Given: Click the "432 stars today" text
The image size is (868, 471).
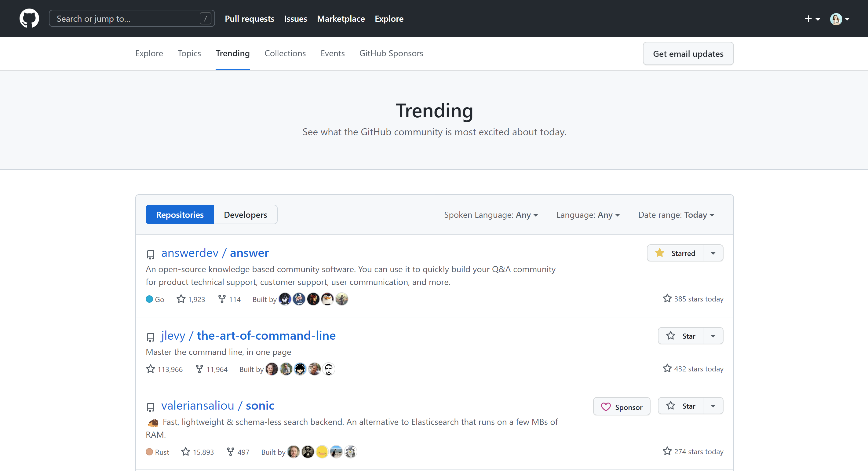Looking at the screenshot, I should [698, 369].
